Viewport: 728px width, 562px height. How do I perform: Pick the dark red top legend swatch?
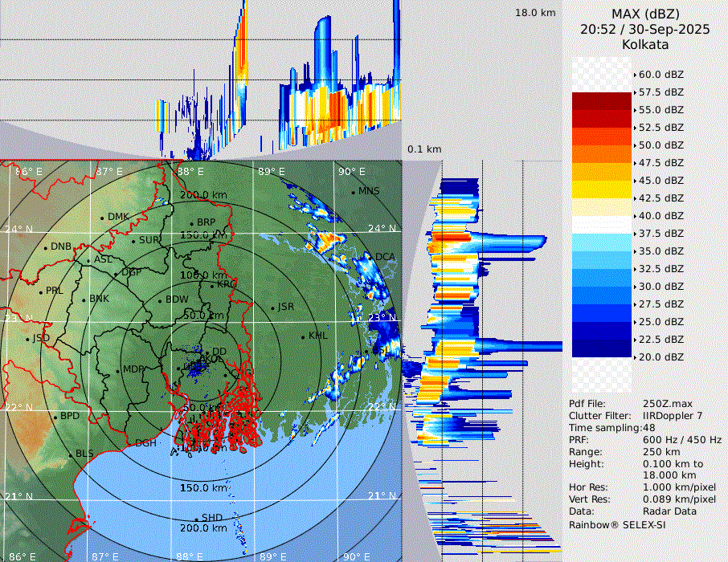pyautogui.click(x=602, y=101)
